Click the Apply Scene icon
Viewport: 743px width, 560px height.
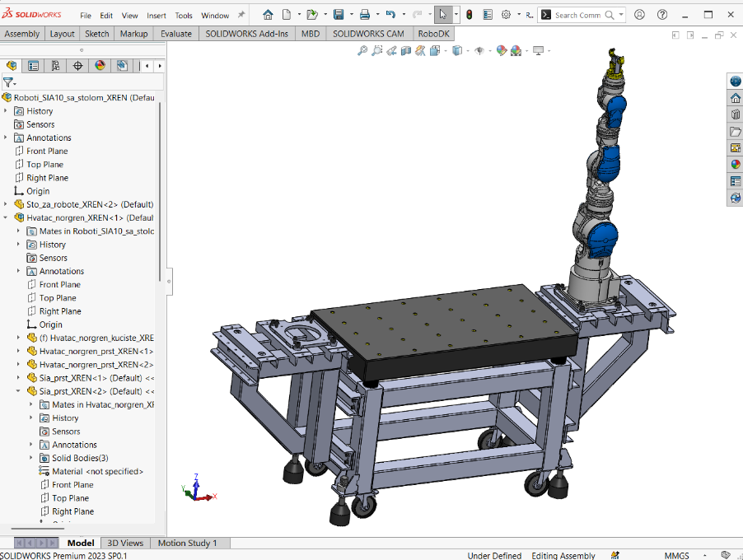[x=516, y=51]
